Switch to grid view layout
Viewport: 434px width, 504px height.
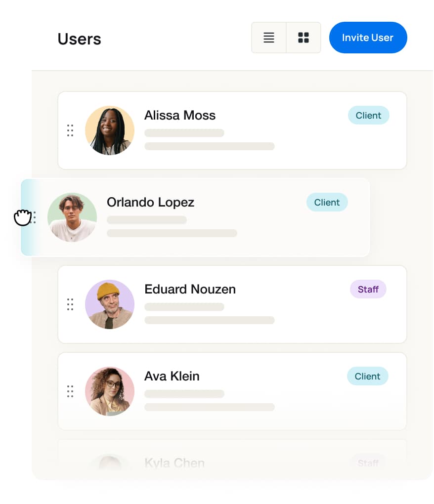(303, 37)
